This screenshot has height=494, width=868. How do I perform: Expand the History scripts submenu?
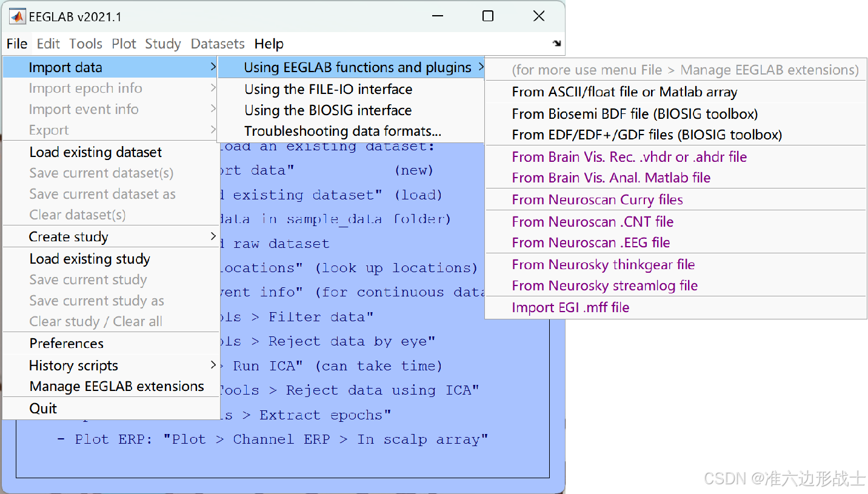point(111,365)
